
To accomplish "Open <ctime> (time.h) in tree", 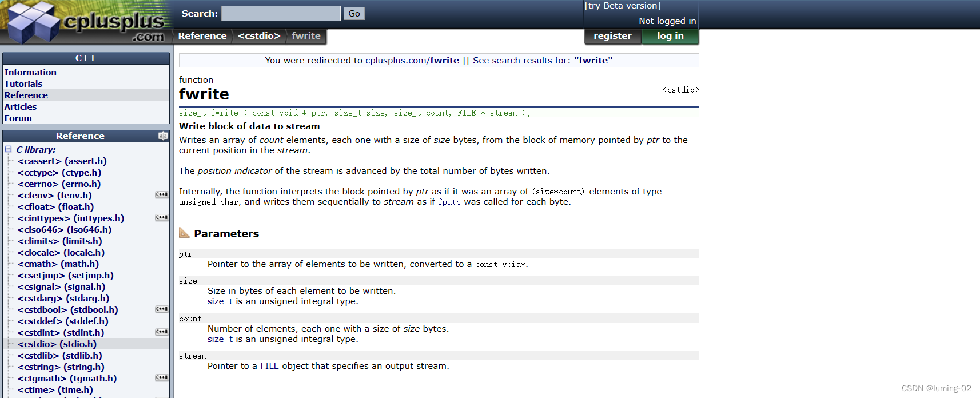I will point(55,390).
